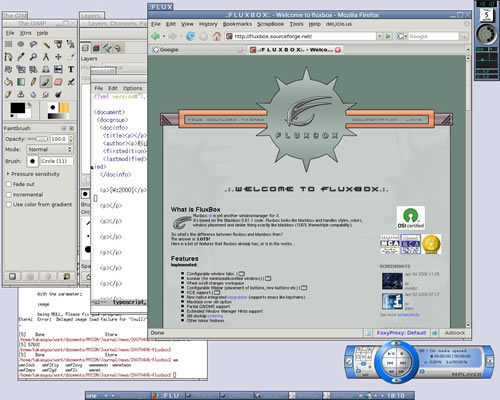Click the FoxyProxy: Default status button
This screenshot has width=500, height=400.
point(401,333)
